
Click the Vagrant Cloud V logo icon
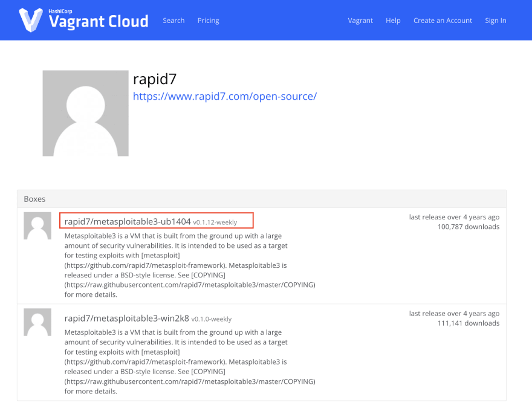(x=31, y=20)
